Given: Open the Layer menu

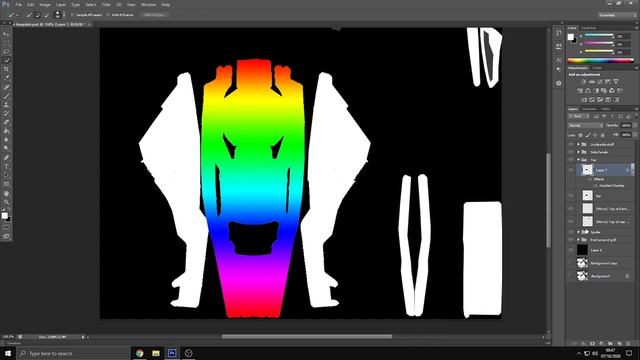Looking at the screenshot, I should point(60,4).
